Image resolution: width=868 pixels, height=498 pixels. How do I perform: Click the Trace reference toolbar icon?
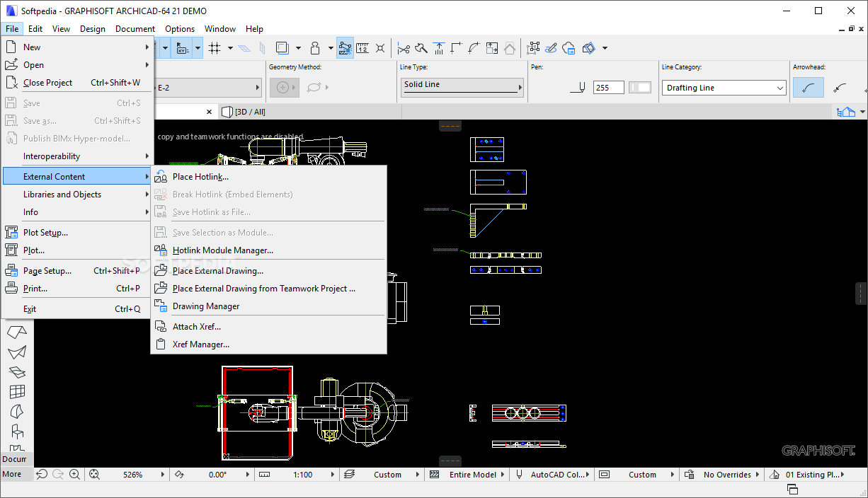click(x=282, y=48)
